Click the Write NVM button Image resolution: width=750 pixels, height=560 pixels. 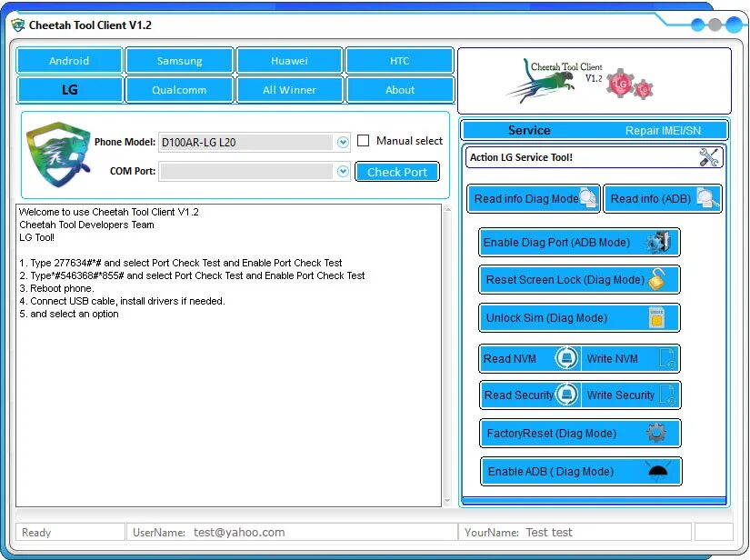point(630,358)
